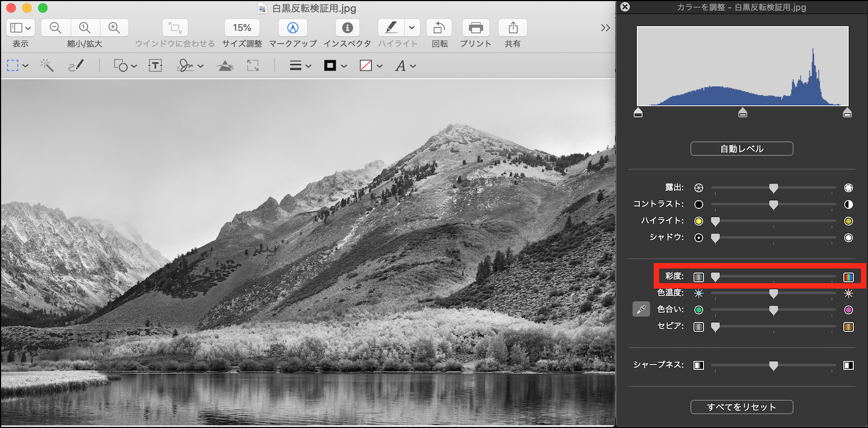Rotate the image using 回転 button

[439, 28]
